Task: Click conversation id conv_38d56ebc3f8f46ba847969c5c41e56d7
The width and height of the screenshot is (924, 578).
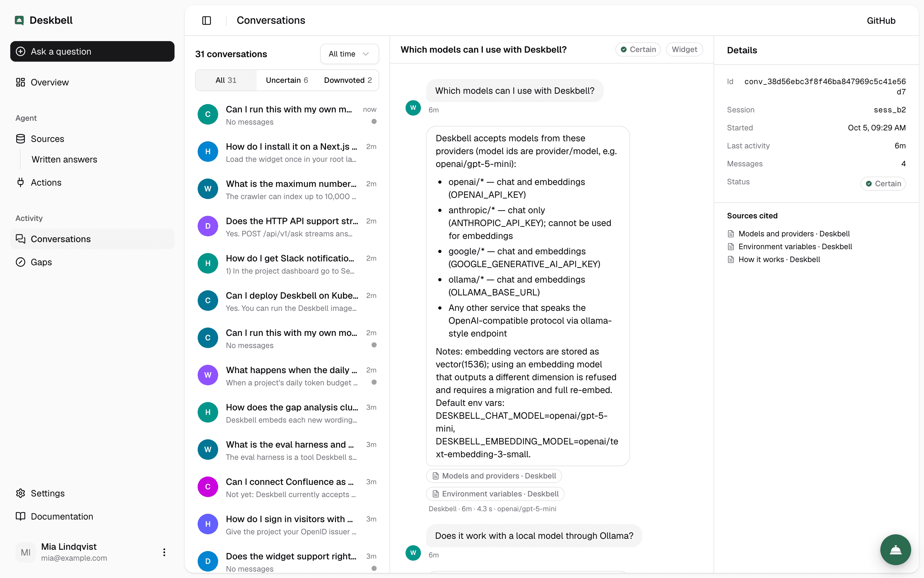Action: click(x=825, y=86)
